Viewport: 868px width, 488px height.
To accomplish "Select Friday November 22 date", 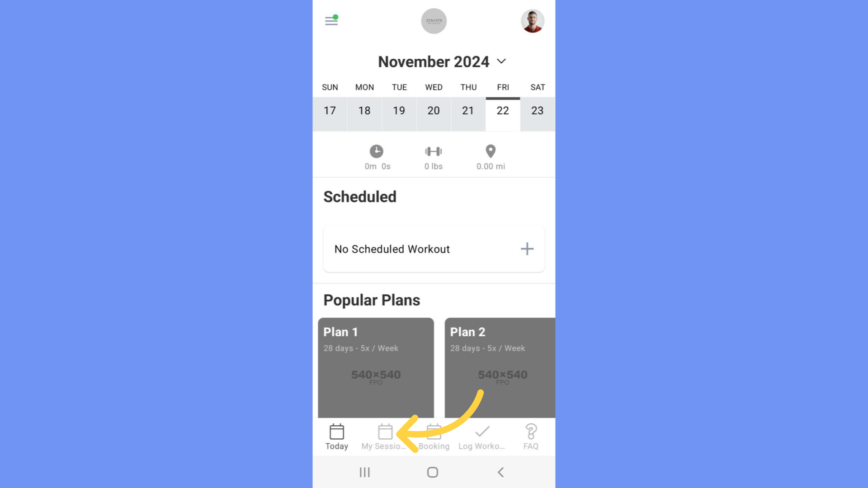I will coord(503,110).
